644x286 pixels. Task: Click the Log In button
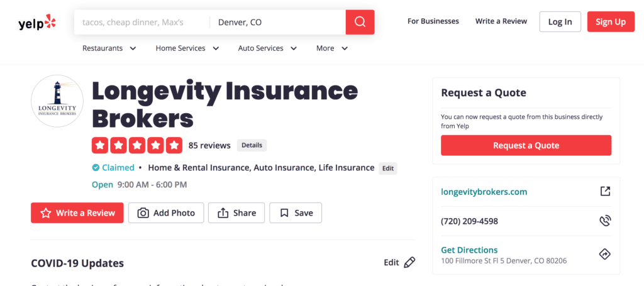tap(560, 22)
